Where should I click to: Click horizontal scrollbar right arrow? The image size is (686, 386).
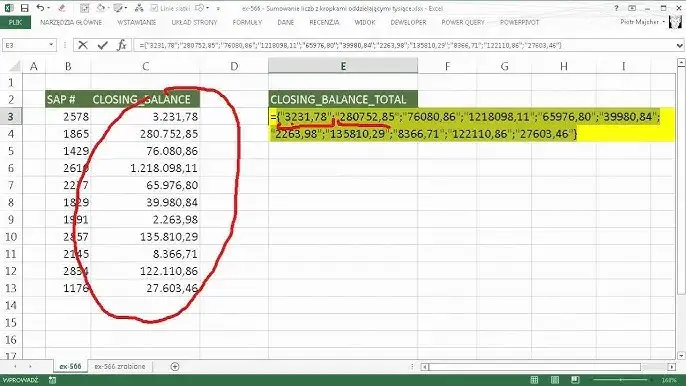[672, 367]
